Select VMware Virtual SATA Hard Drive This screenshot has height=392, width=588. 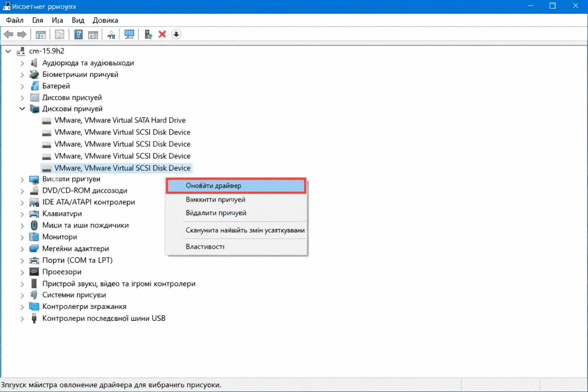click(x=119, y=121)
